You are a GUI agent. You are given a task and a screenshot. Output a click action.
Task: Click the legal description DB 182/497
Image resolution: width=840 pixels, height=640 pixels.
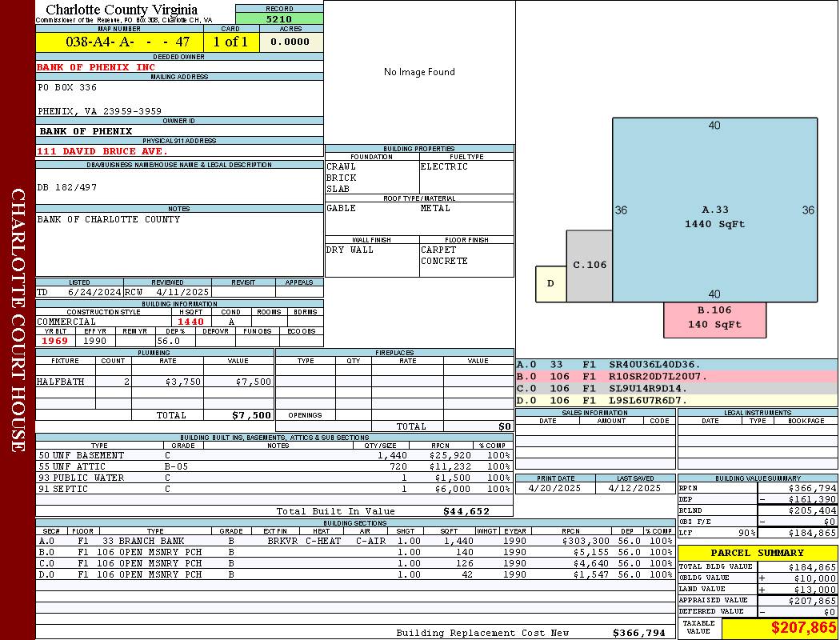tap(67, 187)
